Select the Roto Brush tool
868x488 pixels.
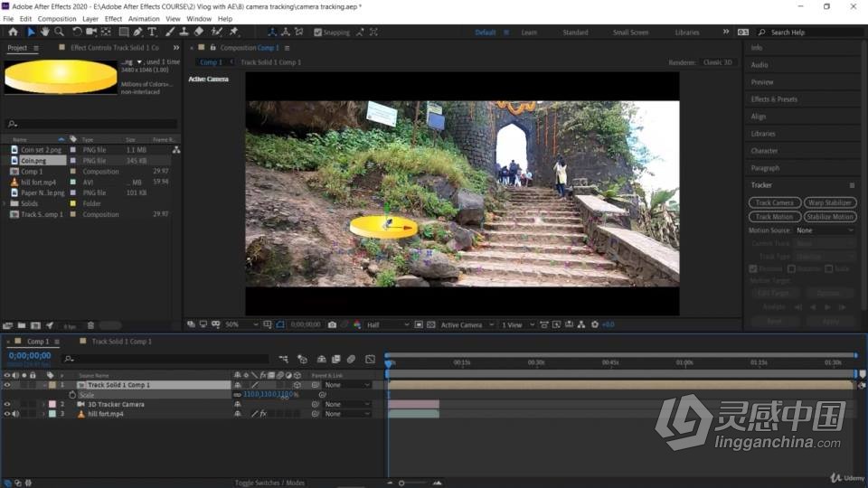tap(216, 33)
